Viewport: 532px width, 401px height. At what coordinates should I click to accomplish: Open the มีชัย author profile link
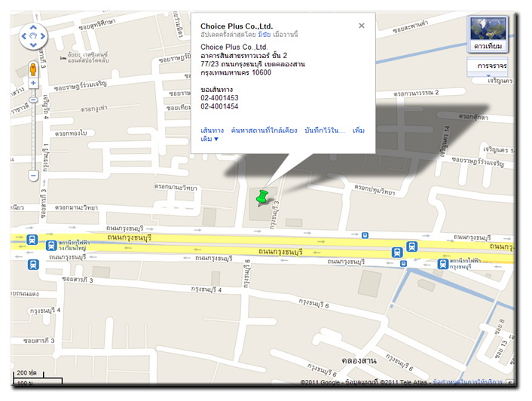tap(264, 34)
